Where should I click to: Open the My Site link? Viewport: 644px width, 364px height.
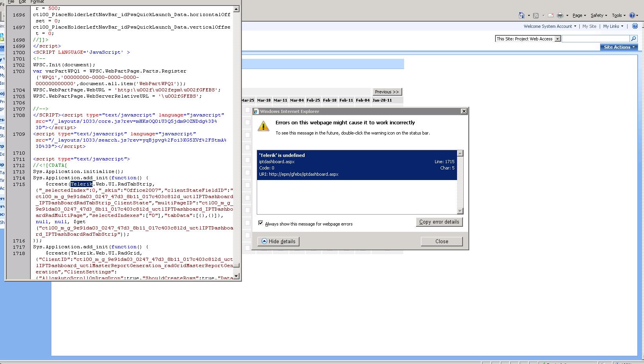[x=589, y=26]
